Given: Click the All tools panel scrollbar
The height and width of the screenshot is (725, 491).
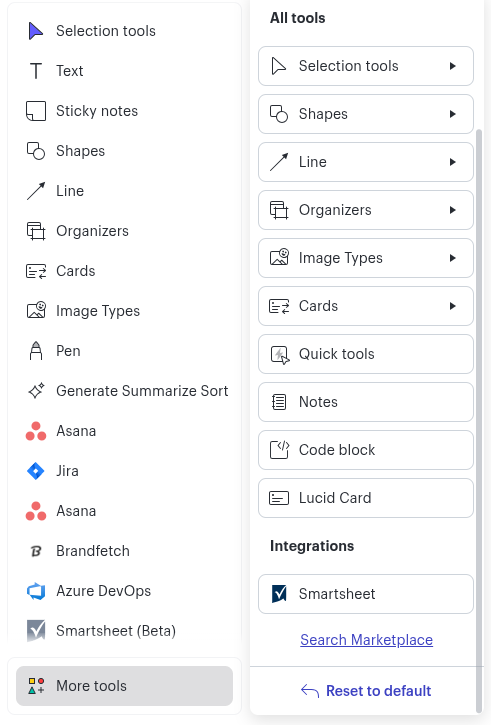Looking at the screenshot, I should (x=479, y=421).
